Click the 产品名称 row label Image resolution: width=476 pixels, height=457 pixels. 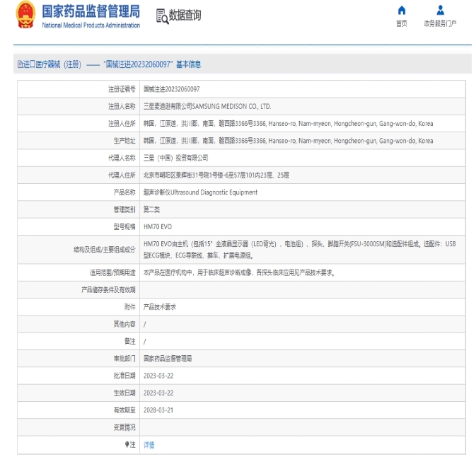(124, 192)
